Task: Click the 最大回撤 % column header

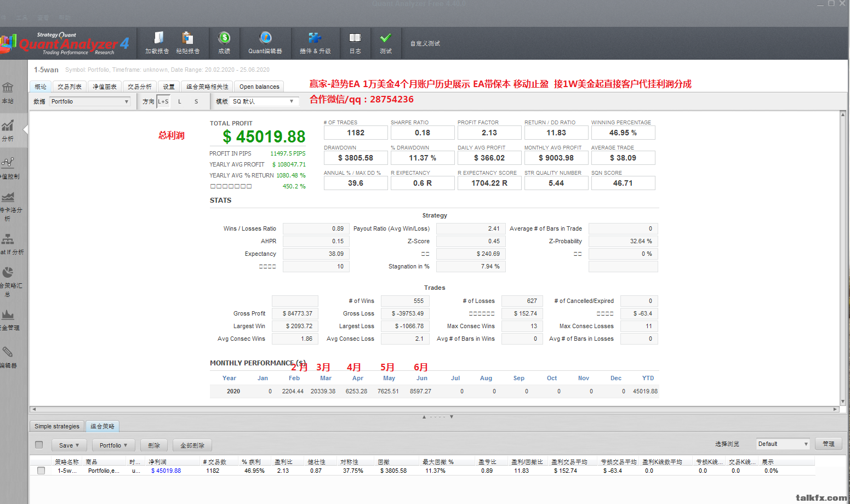Action: pos(448,462)
